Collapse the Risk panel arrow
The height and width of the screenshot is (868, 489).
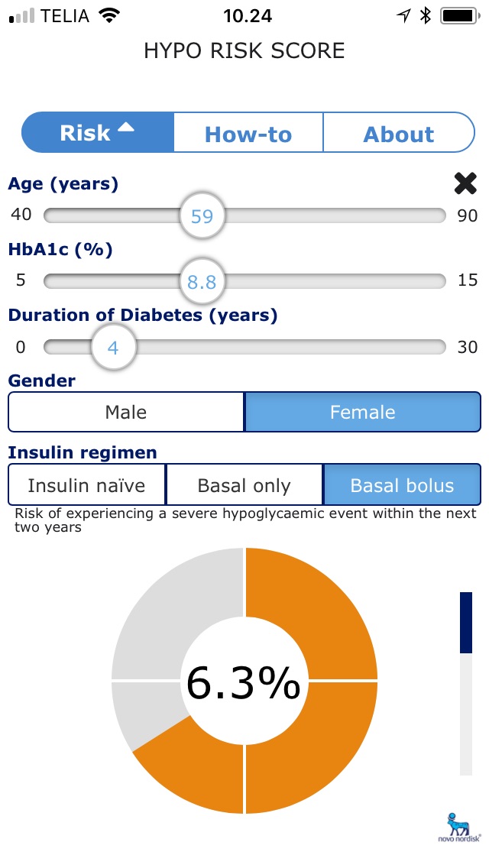[x=126, y=128]
